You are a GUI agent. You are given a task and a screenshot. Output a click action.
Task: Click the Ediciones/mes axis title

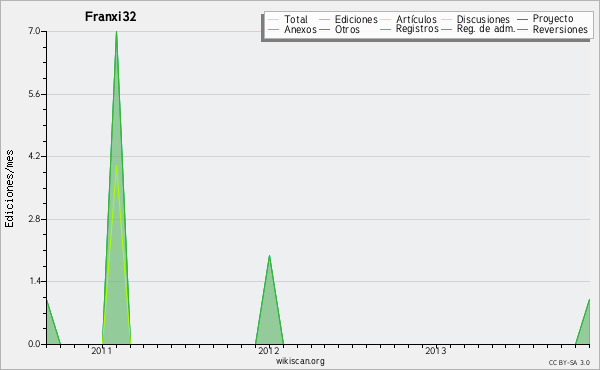9,189
